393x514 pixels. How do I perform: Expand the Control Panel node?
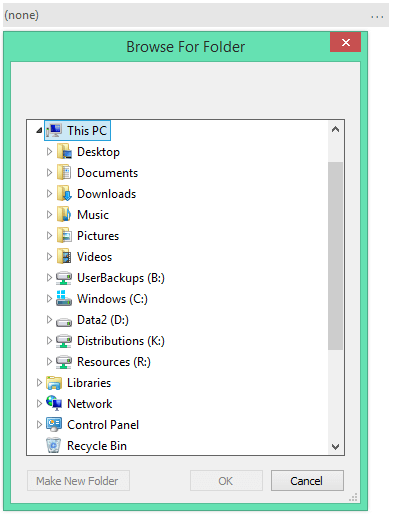39,425
